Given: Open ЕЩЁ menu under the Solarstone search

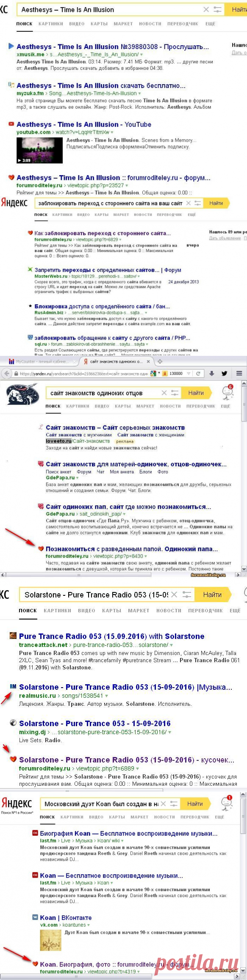Looking at the screenshot, I should pos(235,611).
